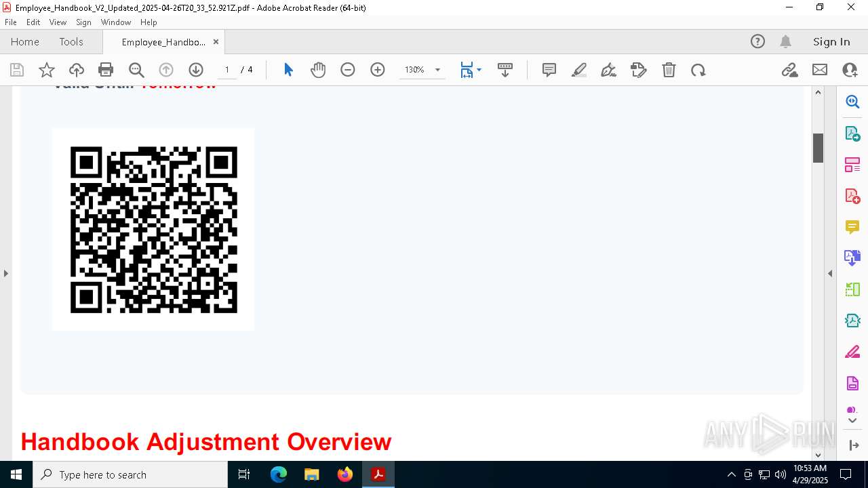Viewport: 868px width, 488px height.
Task: Switch to the Tools tab
Action: [71, 41]
